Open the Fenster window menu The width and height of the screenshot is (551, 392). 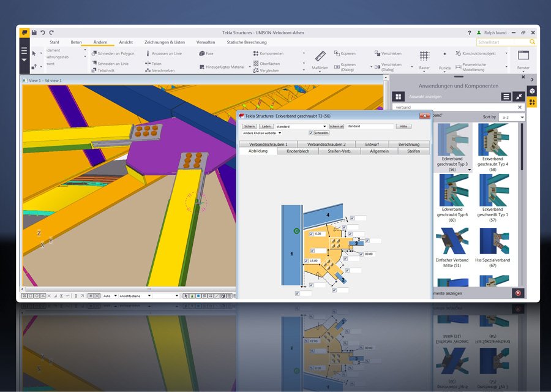523,60
